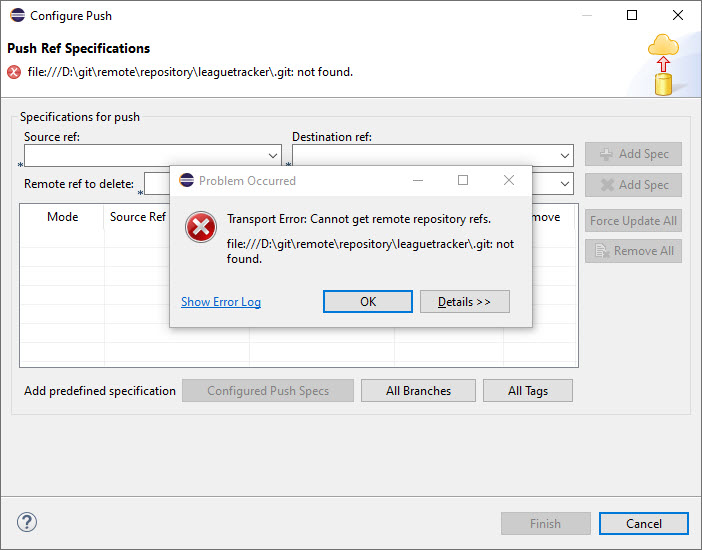Click the All Branches button

418,391
